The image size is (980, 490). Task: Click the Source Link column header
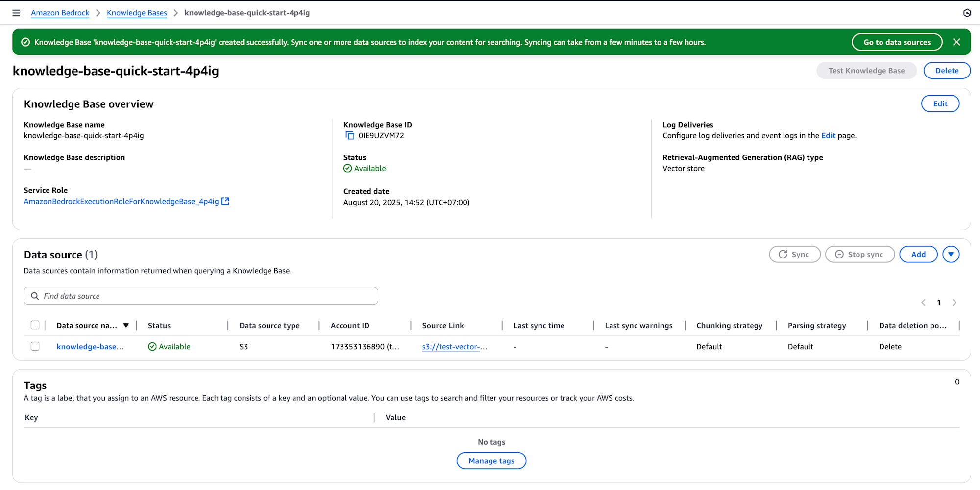443,326
